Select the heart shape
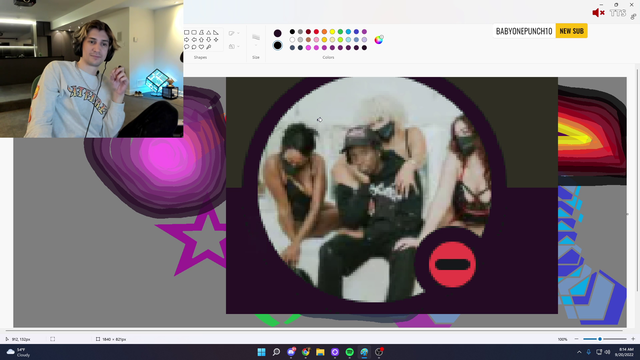This screenshot has width=640, height=360. coord(201,47)
